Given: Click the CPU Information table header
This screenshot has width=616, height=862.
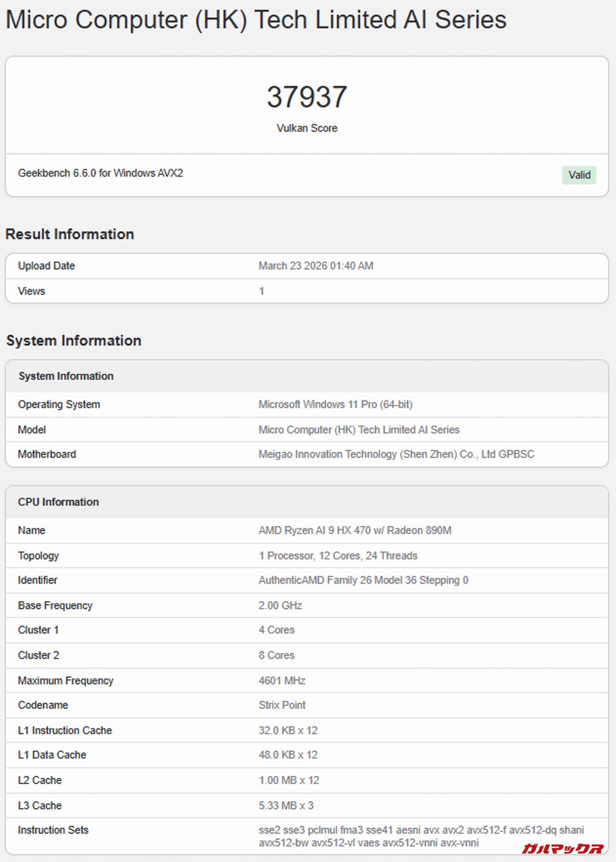Looking at the screenshot, I should pos(58,502).
